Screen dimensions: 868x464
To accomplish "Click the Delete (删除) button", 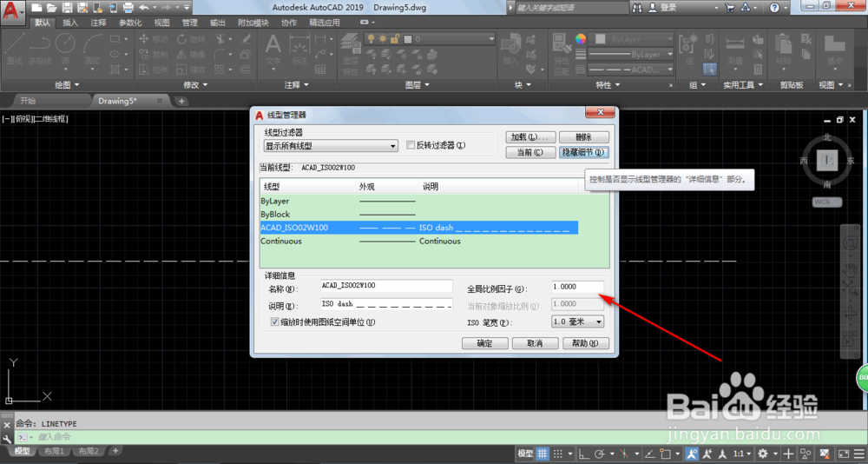I will (x=584, y=137).
